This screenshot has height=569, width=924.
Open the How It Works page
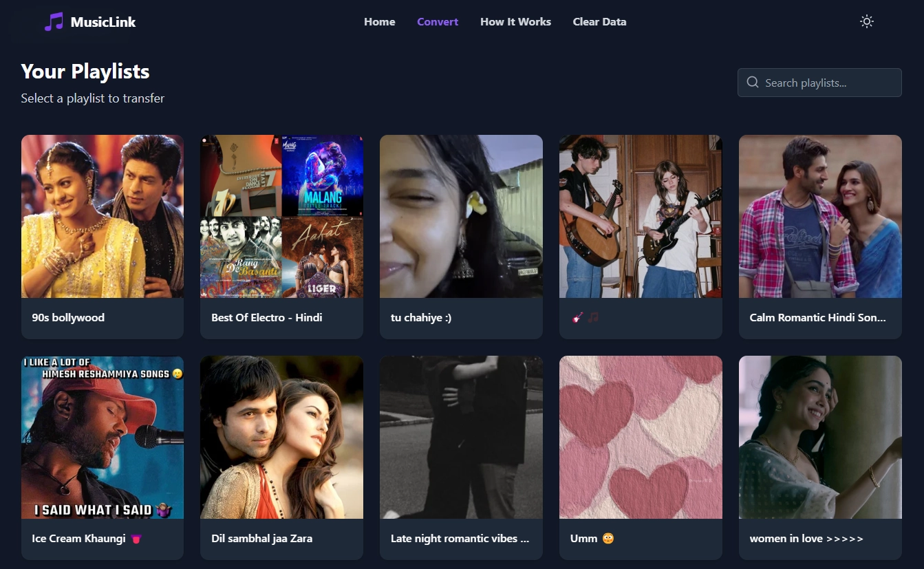tap(515, 22)
